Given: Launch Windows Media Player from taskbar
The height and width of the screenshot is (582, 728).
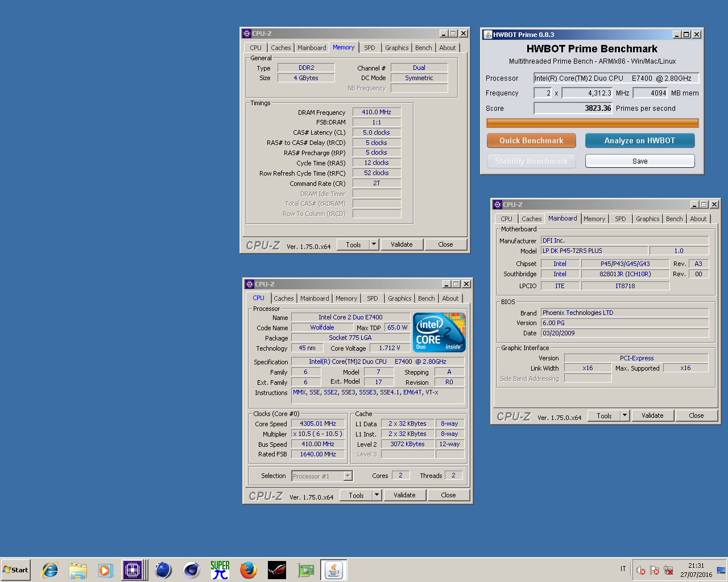Looking at the screenshot, I should coord(106,570).
